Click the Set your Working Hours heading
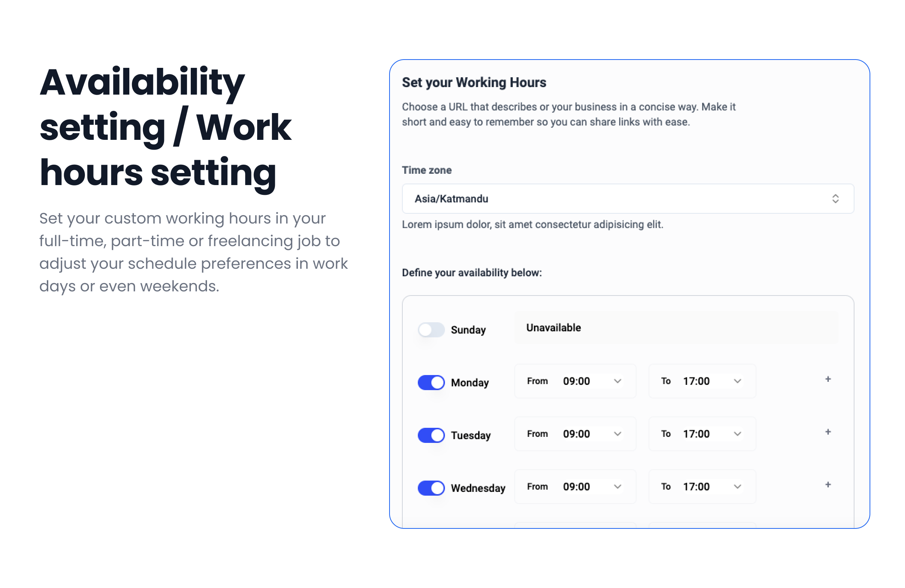 pos(474,83)
